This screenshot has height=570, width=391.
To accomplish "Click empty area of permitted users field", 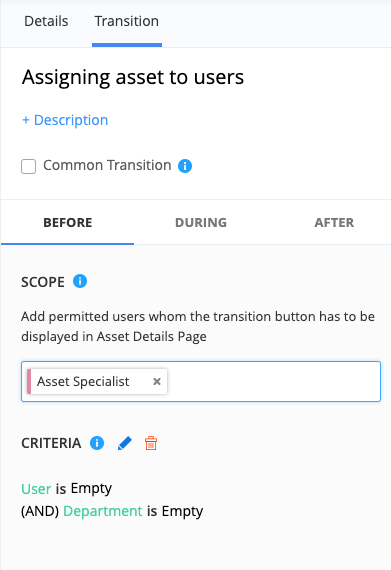I will [273, 381].
